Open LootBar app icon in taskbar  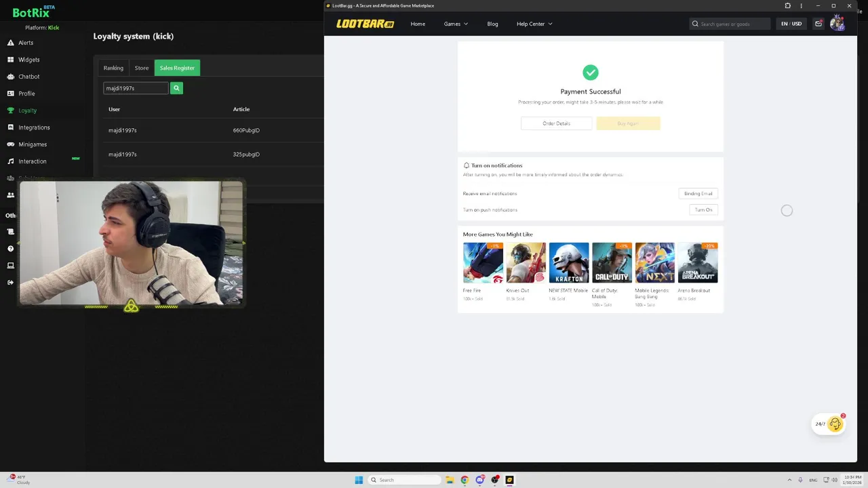click(x=509, y=480)
